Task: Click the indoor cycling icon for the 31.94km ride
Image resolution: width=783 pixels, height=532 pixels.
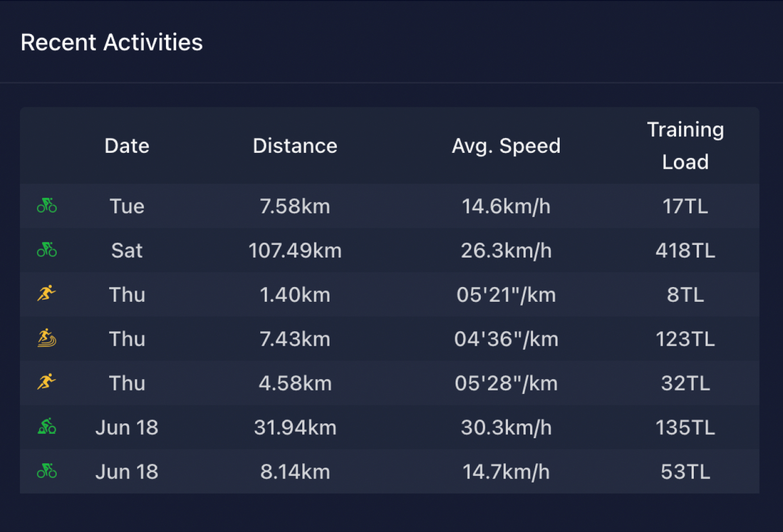Action: [47, 427]
